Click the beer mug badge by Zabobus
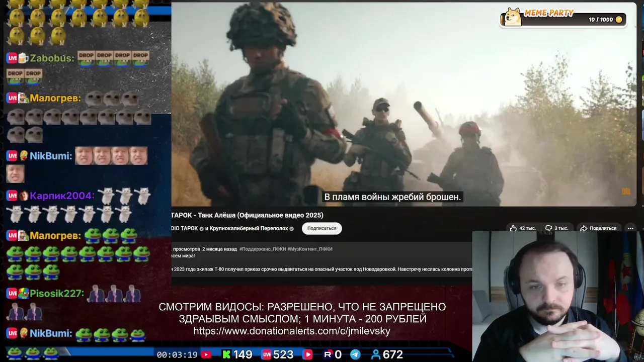The width and height of the screenshot is (644, 362). 24,58
